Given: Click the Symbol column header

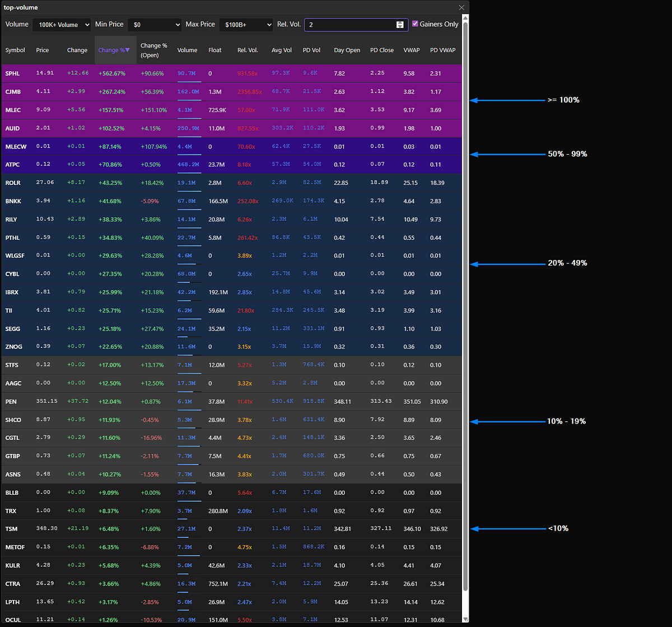Looking at the screenshot, I should coord(15,50).
